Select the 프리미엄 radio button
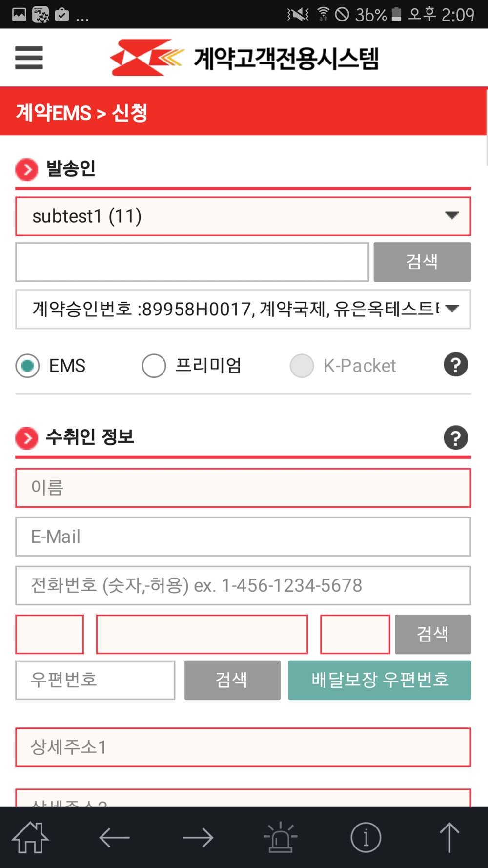 [x=154, y=366]
